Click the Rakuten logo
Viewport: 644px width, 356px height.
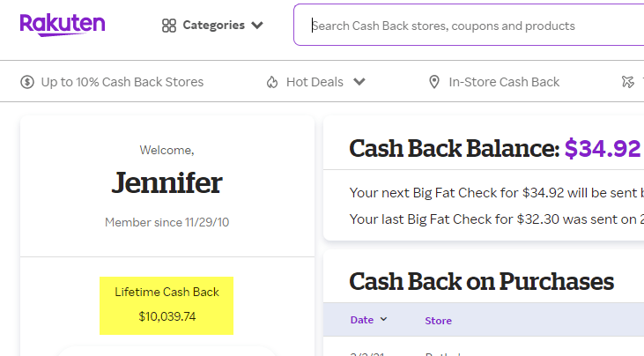coord(62,25)
